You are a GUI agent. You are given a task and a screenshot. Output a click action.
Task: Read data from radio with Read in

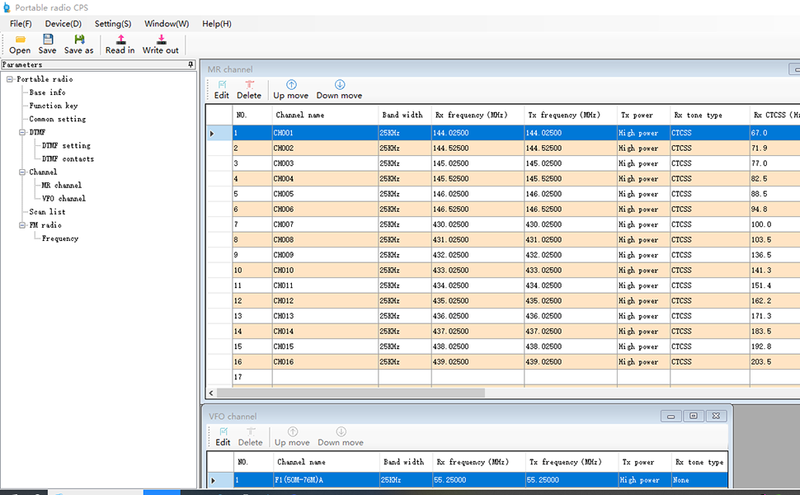pos(120,44)
